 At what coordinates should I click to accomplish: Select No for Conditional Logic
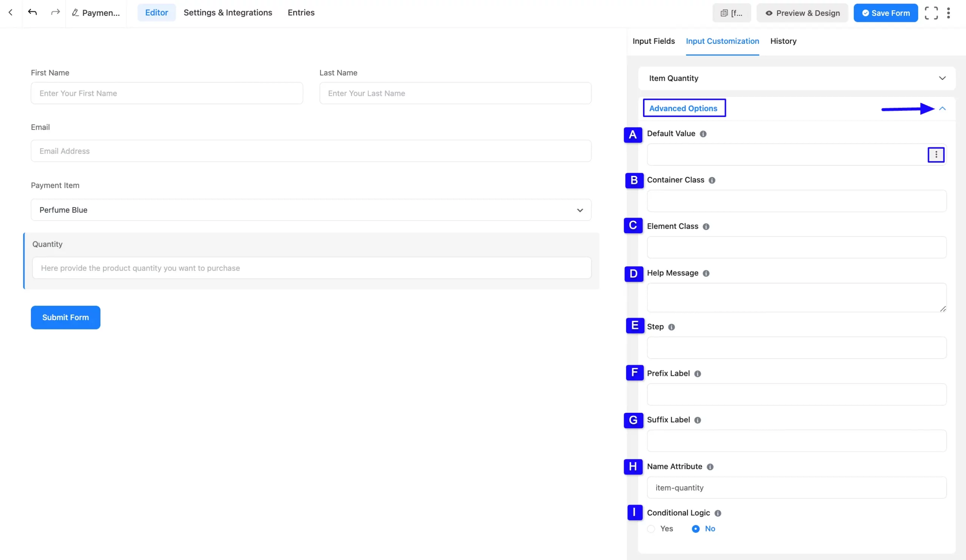[x=695, y=529]
